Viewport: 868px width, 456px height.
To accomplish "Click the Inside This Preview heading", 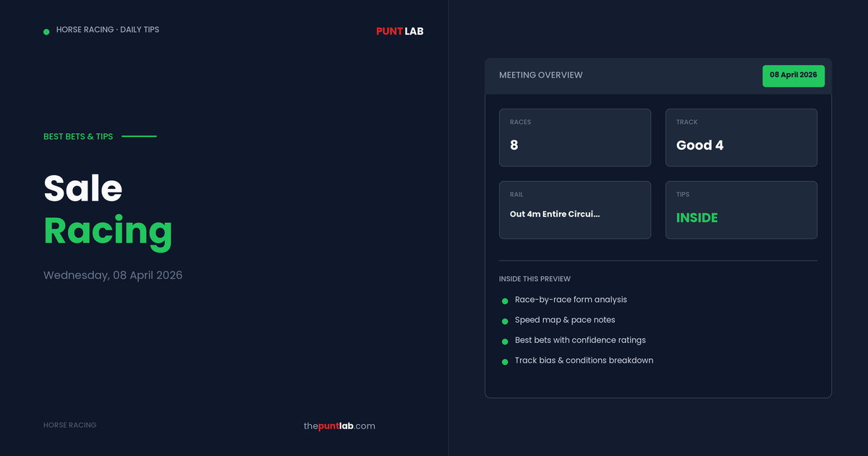I will (x=535, y=279).
